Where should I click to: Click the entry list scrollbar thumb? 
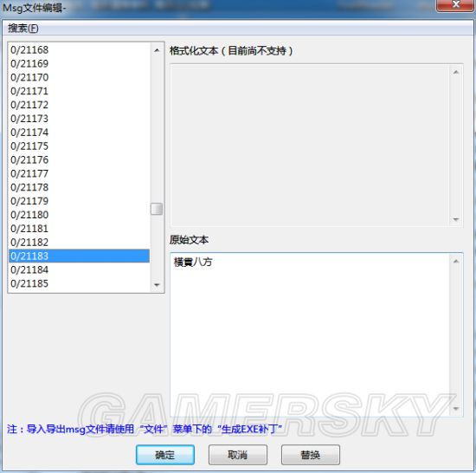pyautogui.click(x=157, y=209)
